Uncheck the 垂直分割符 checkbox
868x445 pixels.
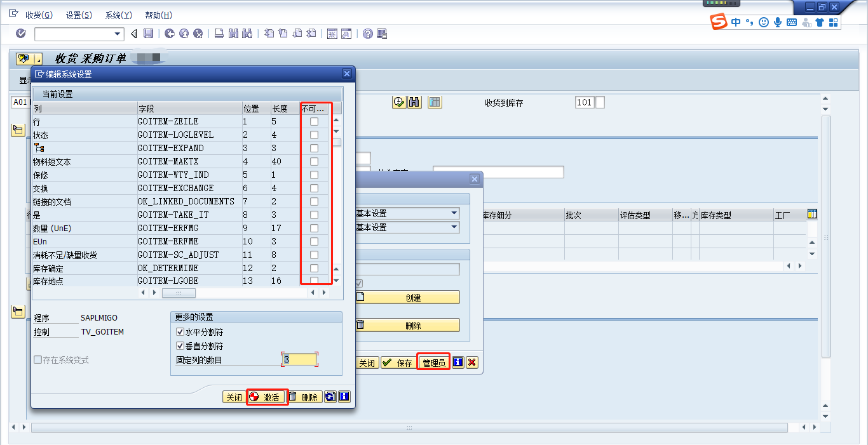180,345
